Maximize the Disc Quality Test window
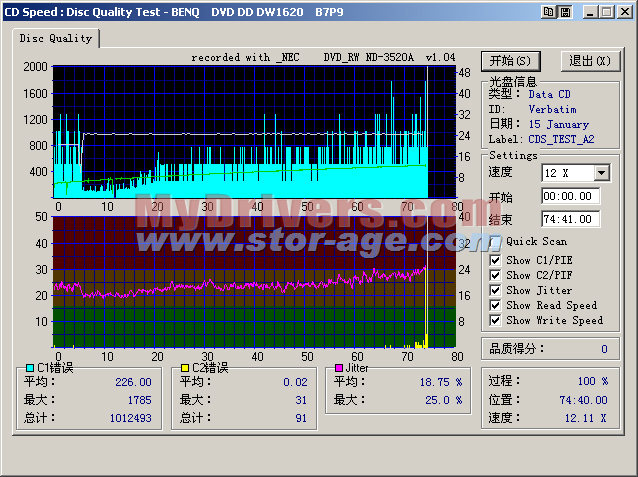This screenshot has height=477, width=638. [x=606, y=11]
